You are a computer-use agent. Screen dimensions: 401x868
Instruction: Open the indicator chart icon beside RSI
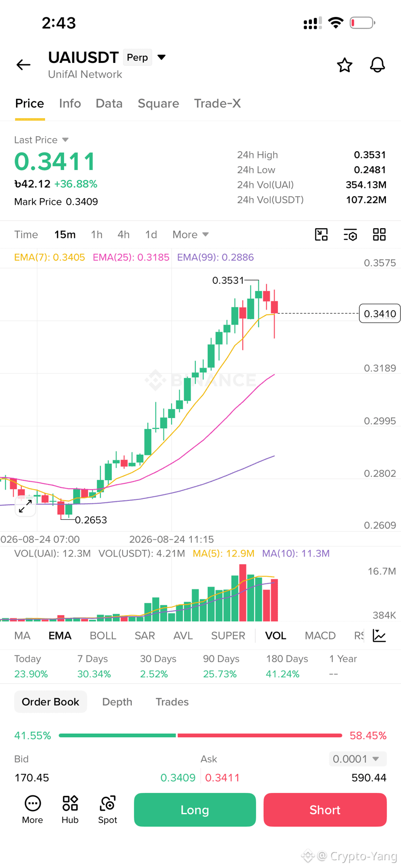[x=379, y=635]
